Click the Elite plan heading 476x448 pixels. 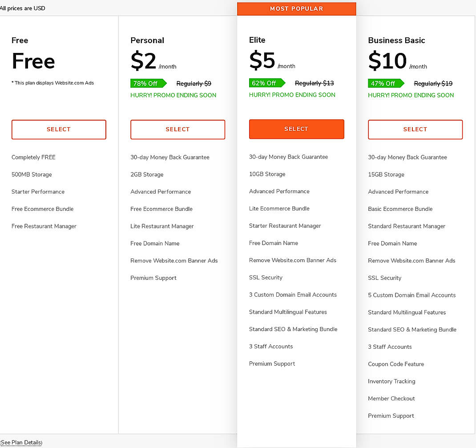[257, 40]
